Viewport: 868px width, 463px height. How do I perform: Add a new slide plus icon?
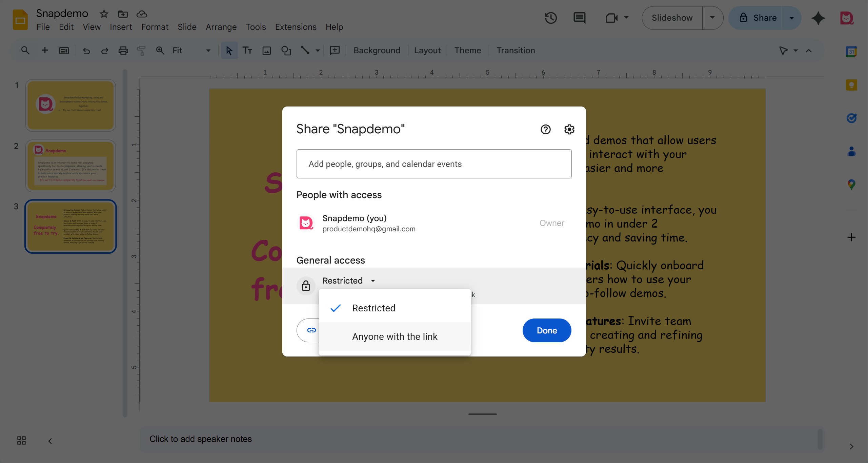click(45, 51)
